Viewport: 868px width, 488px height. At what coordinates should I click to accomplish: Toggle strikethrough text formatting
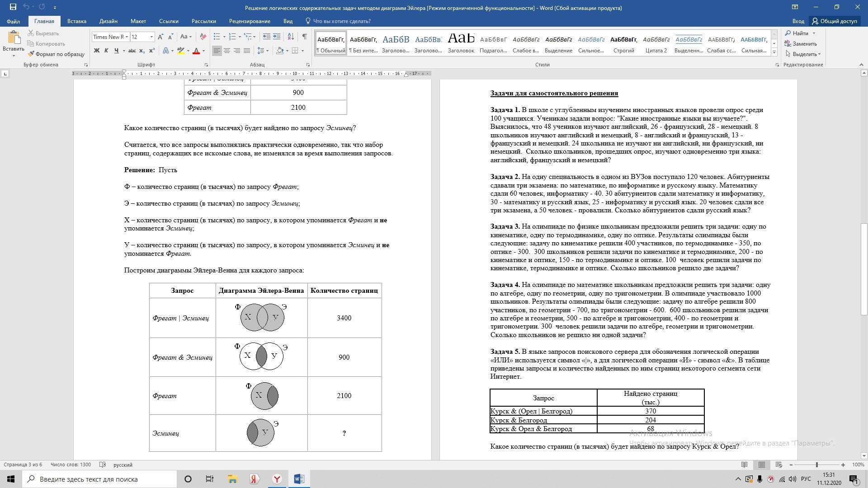[132, 51]
